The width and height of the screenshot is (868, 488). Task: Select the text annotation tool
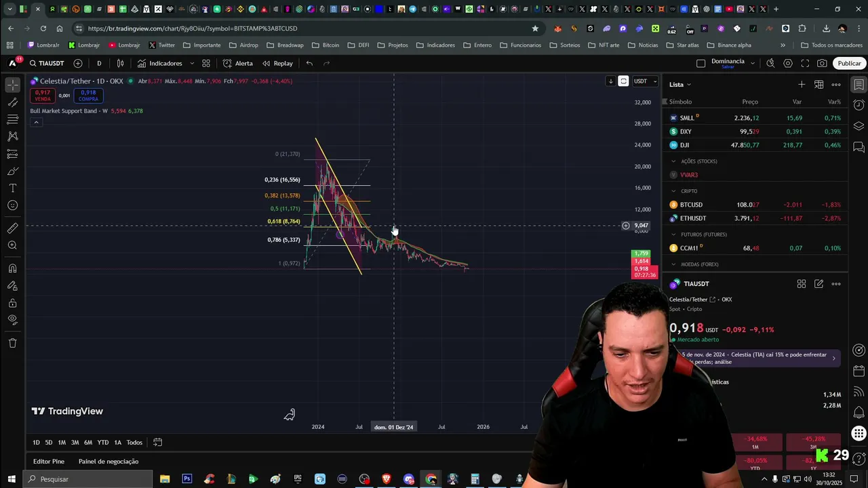[12, 188]
